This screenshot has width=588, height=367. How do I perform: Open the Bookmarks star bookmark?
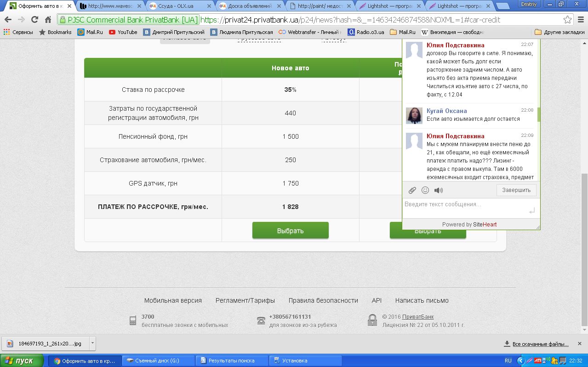(55, 32)
